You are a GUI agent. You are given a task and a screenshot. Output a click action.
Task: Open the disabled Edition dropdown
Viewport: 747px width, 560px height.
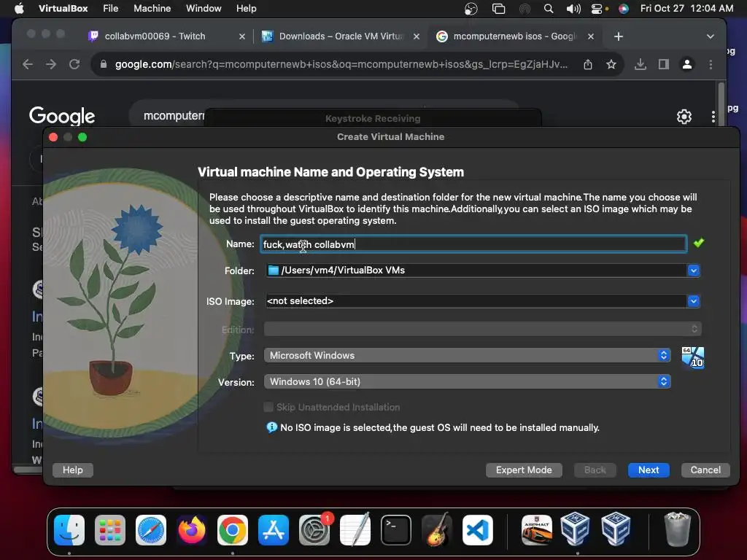[483, 329]
